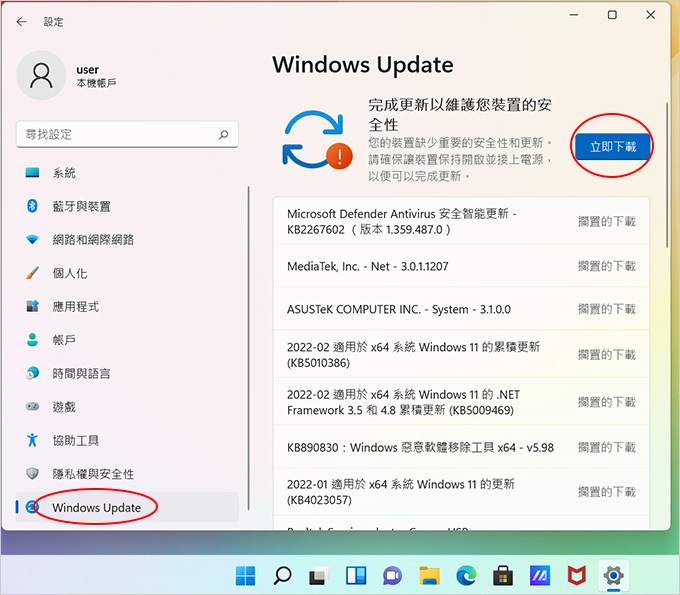
Task: Go to 個人化 settings
Action: coord(127,273)
